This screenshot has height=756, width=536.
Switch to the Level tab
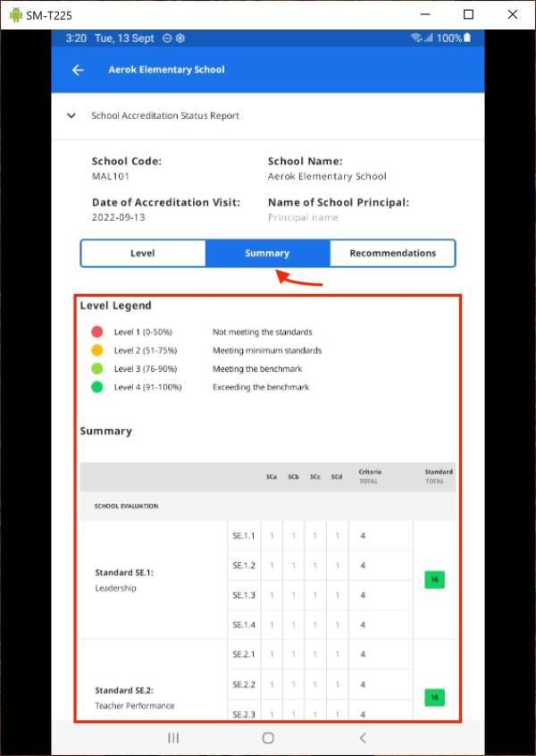coord(143,253)
